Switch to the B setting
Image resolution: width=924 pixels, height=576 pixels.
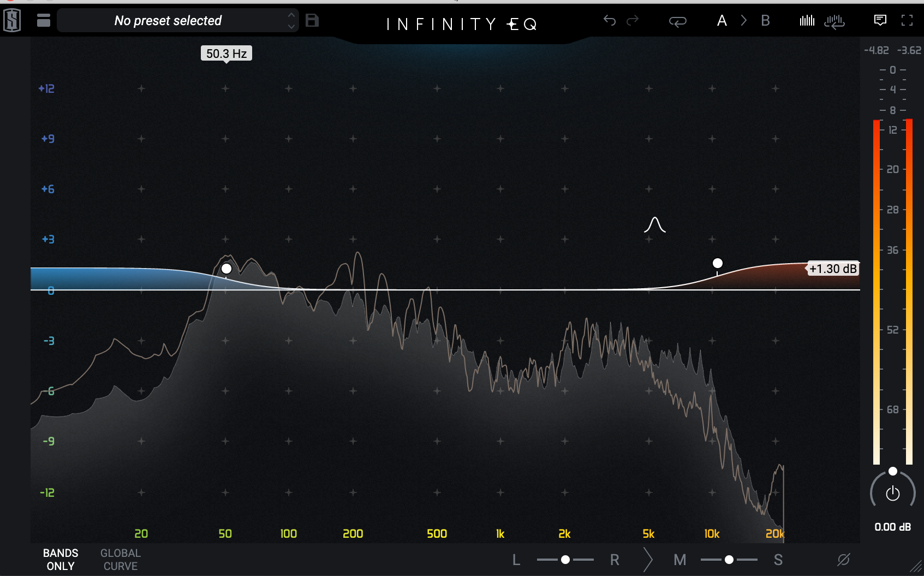tap(766, 21)
